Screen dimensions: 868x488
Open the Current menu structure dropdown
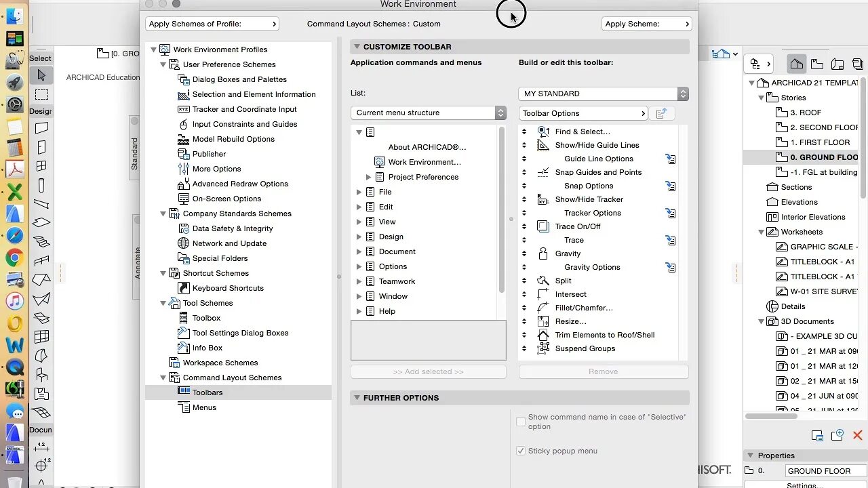point(429,113)
